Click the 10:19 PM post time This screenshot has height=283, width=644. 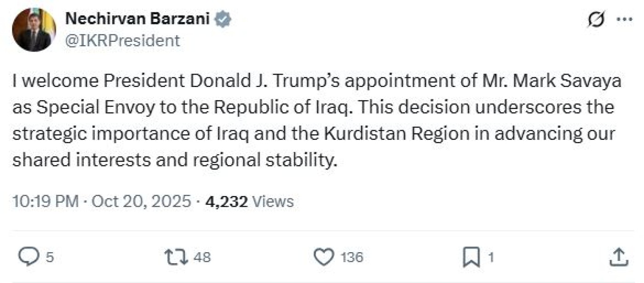click(45, 202)
